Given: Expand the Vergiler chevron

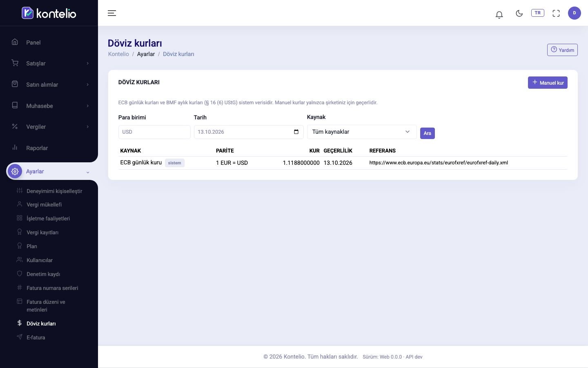Looking at the screenshot, I should tap(87, 127).
